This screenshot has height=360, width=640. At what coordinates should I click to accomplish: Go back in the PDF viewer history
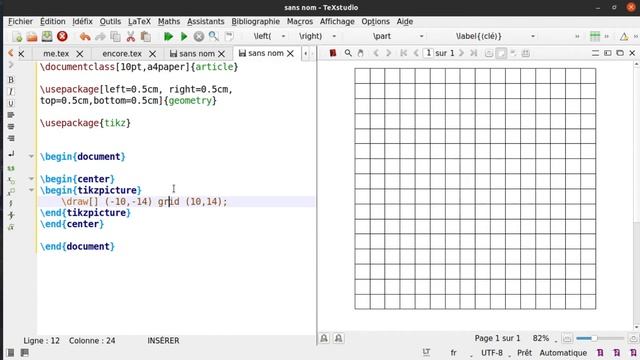(376, 53)
